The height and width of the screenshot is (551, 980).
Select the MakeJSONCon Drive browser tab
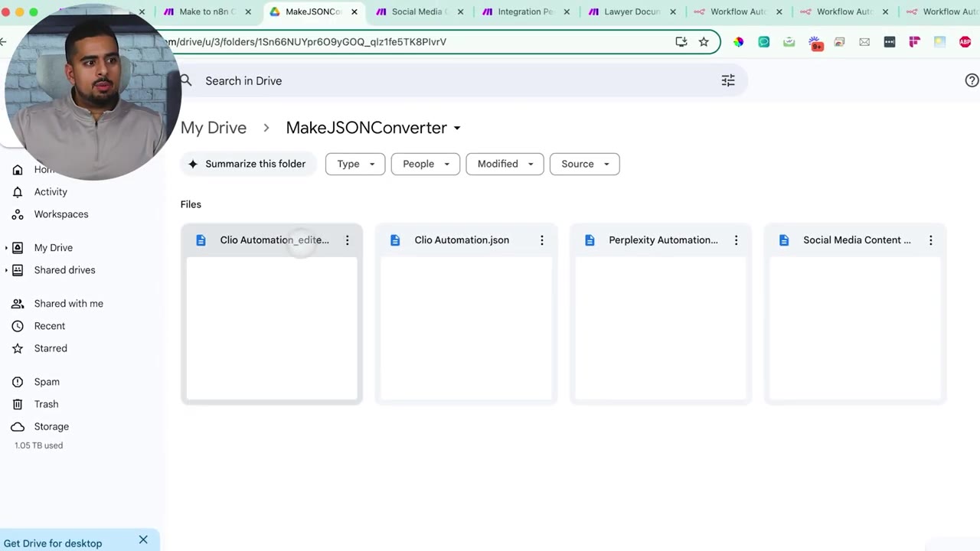(312, 11)
